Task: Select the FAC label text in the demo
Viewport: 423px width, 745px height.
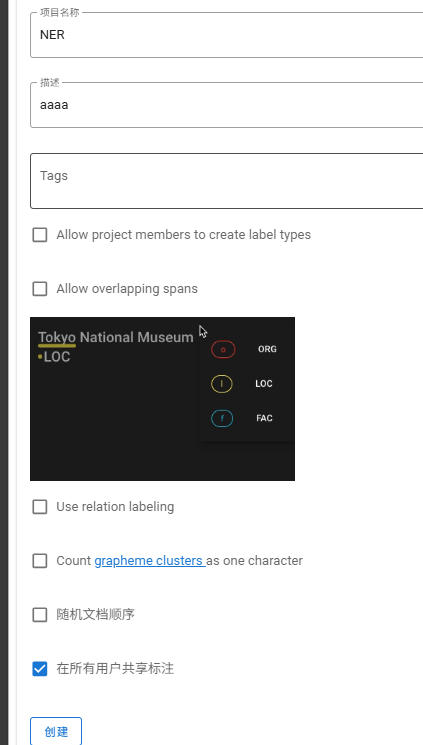Action: [x=264, y=419]
